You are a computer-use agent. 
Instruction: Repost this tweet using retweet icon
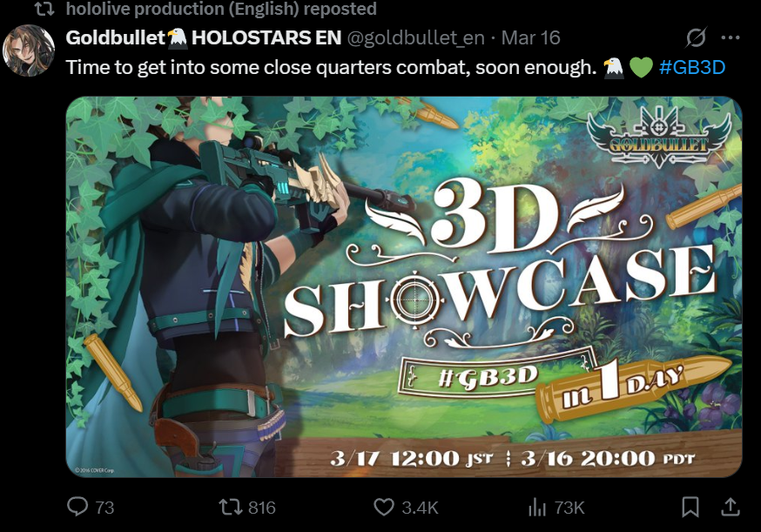pyautogui.click(x=231, y=508)
